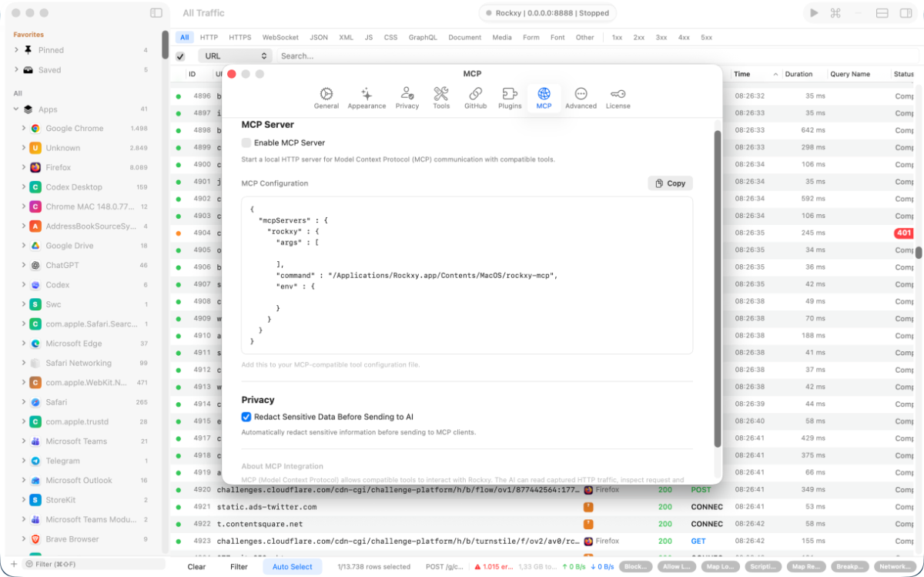Open the Privacy settings tab

(407, 98)
